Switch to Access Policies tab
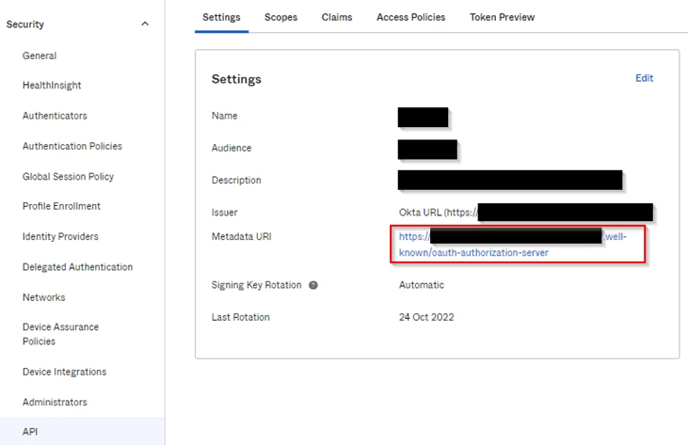Viewport: 688px width, 445px height. pyautogui.click(x=410, y=17)
